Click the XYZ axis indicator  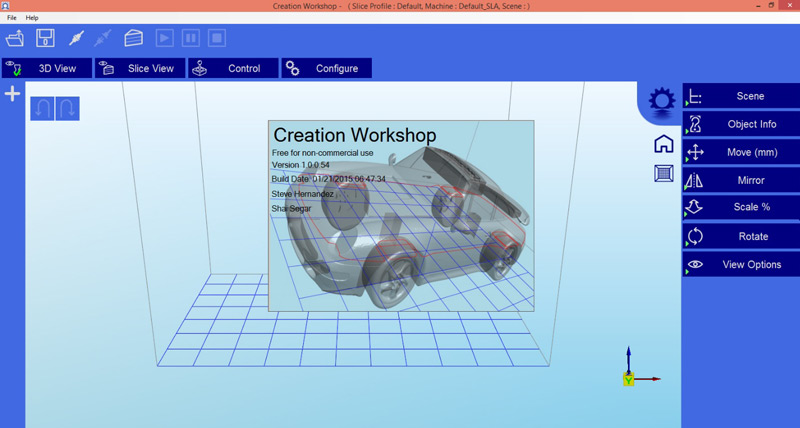click(x=640, y=366)
